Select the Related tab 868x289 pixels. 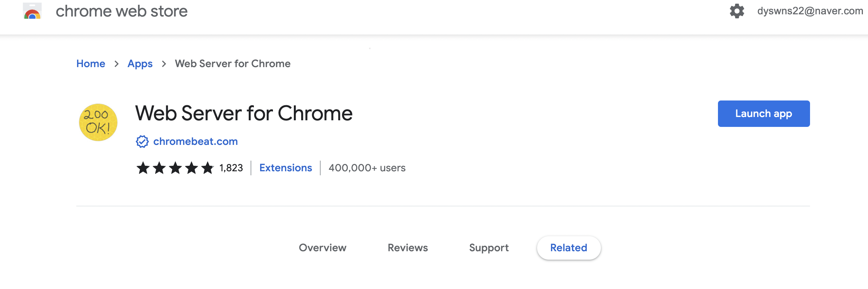[x=569, y=248]
